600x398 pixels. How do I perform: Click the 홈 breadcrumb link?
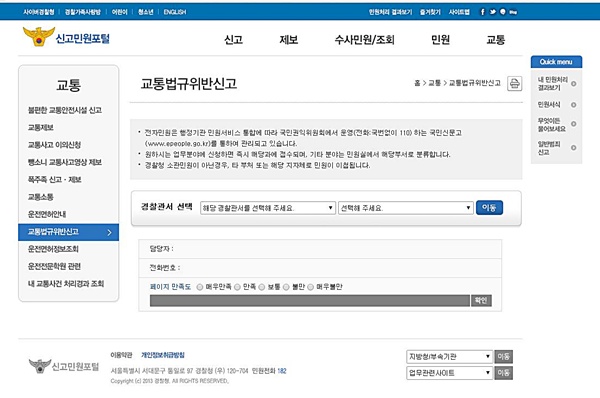[417, 83]
